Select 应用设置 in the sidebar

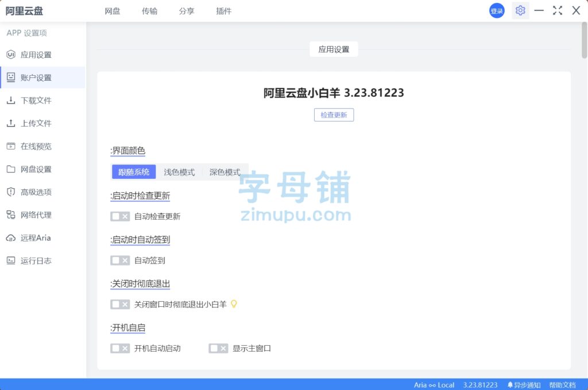42,54
